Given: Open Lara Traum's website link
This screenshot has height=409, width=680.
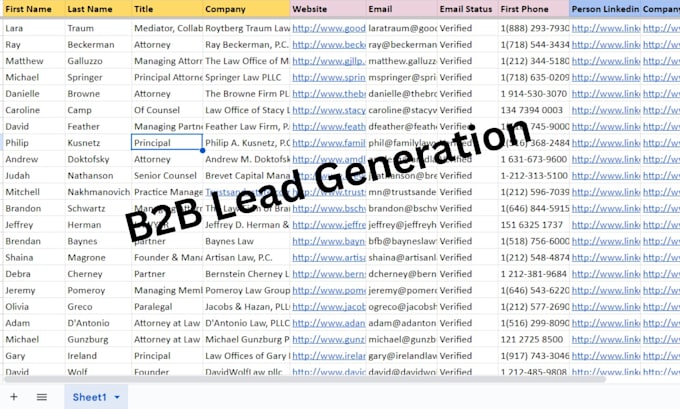Looking at the screenshot, I should pyautogui.click(x=329, y=28).
